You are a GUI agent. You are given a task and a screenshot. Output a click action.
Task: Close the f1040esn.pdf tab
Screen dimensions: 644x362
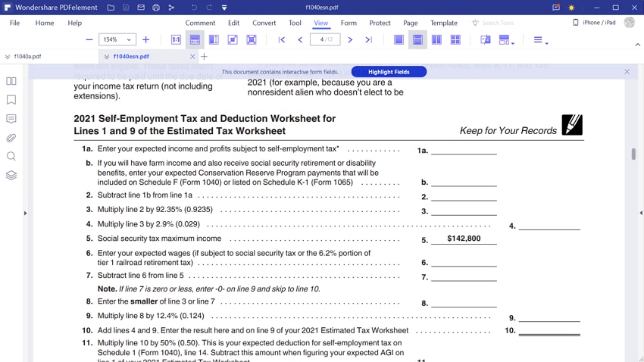pyautogui.click(x=192, y=57)
